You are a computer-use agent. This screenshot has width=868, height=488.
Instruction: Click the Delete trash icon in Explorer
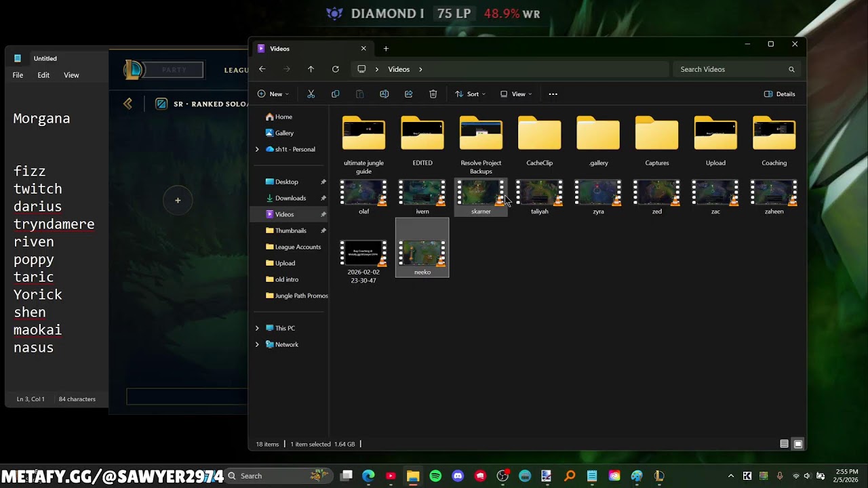(433, 94)
